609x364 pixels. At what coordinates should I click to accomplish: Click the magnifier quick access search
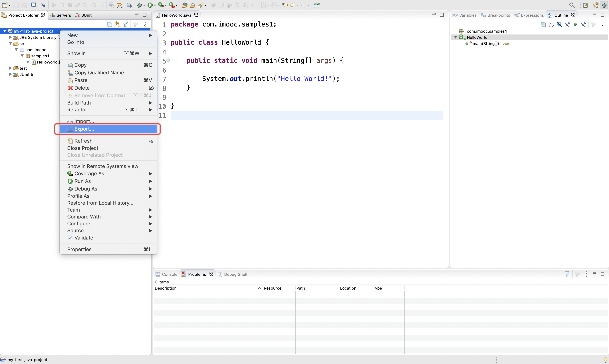click(572, 5)
